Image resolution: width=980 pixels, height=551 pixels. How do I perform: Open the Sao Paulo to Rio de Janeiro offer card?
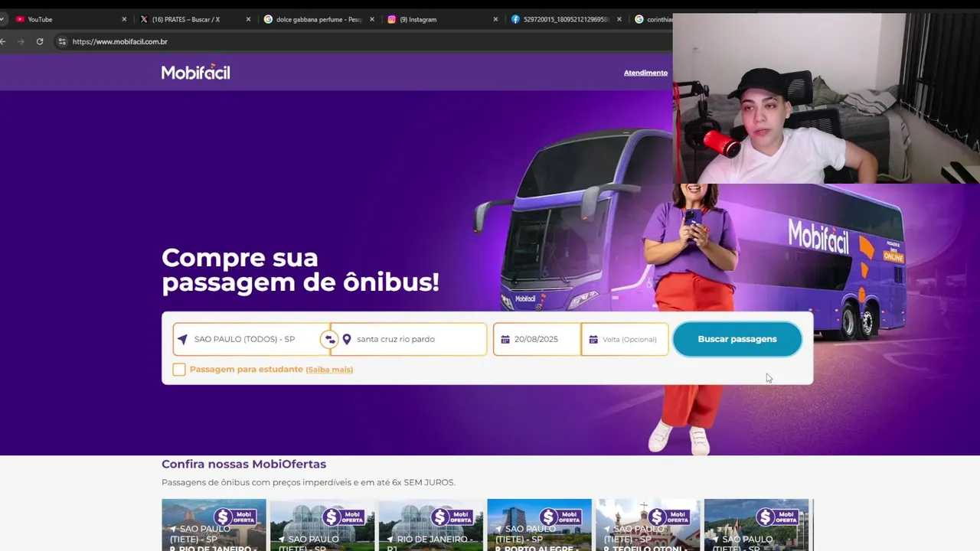[214, 525]
